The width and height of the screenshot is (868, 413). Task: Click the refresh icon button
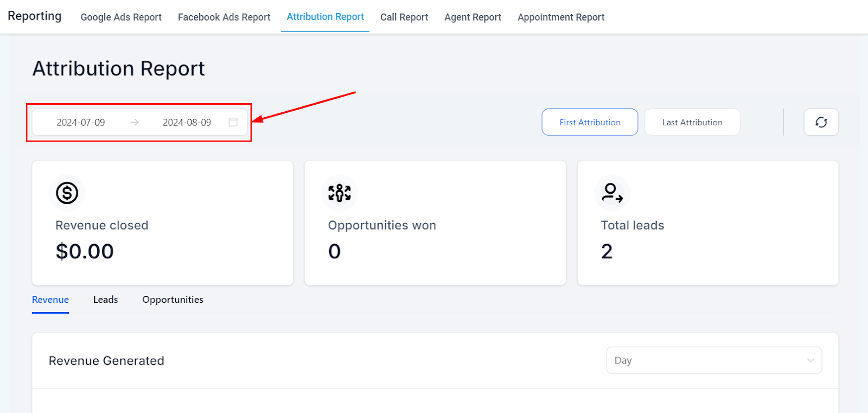(x=821, y=122)
